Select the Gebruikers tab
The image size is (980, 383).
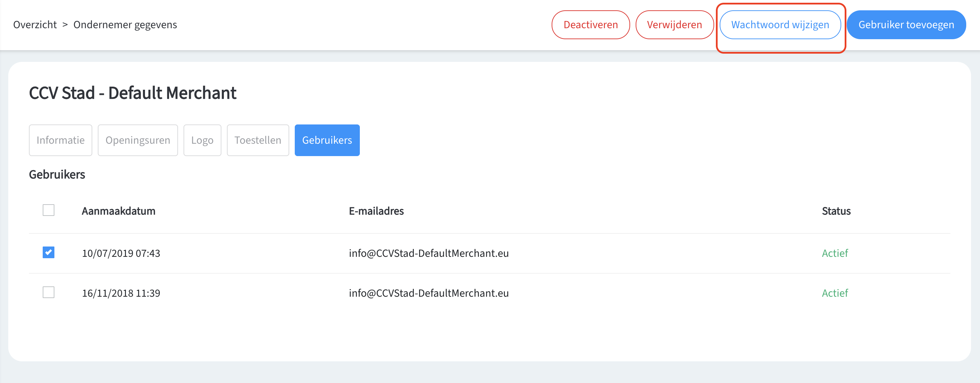[x=327, y=140]
